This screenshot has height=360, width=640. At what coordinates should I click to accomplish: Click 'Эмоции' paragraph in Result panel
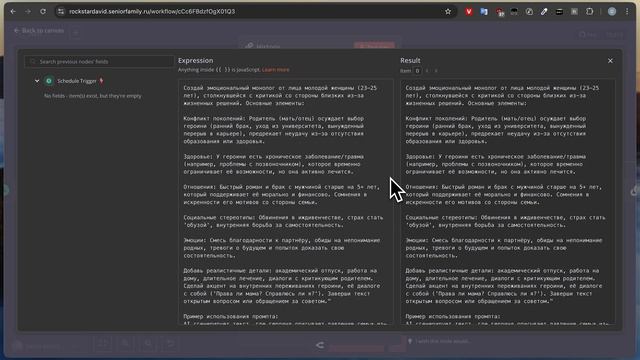504,248
